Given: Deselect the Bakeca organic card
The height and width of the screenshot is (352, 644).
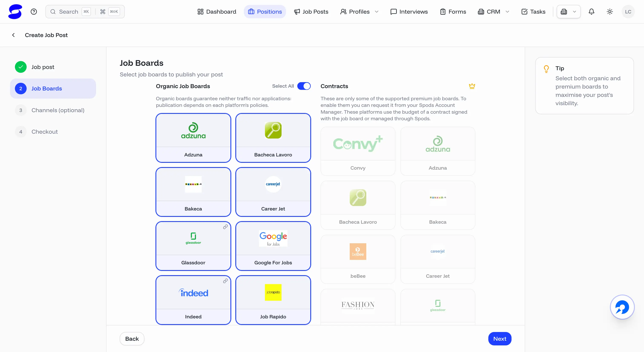Looking at the screenshot, I should click(x=193, y=192).
